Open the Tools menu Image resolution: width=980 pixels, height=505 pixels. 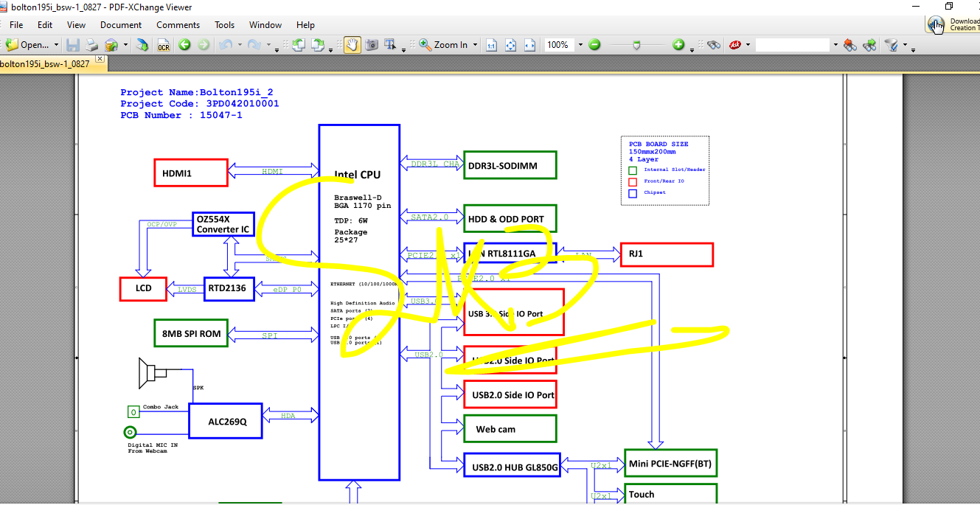(225, 24)
